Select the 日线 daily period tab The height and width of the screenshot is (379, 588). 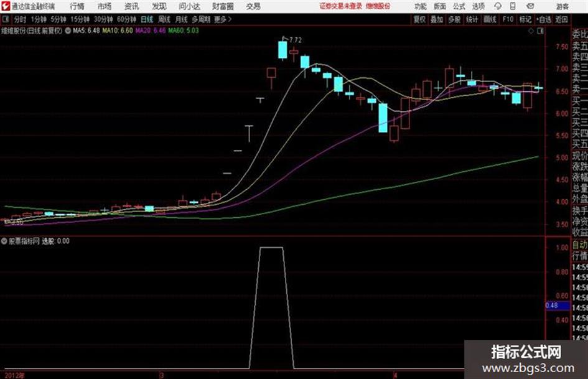pyautogui.click(x=147, y=19)
